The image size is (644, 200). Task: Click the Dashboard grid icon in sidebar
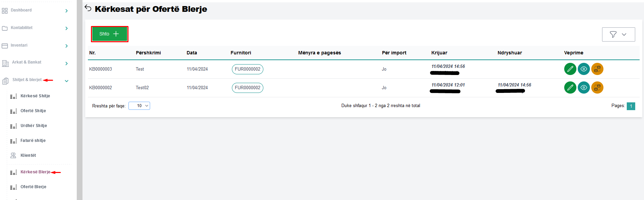click(x=5, y=11)
